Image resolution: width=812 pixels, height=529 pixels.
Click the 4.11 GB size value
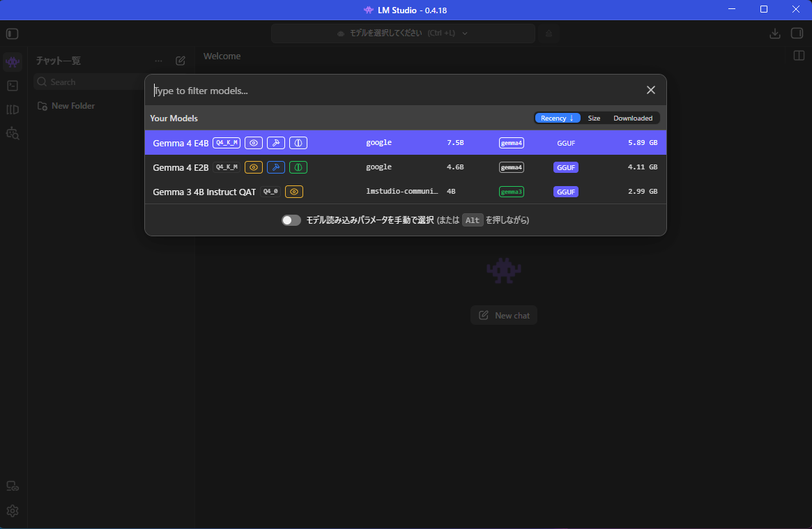[x=643, y=167]
